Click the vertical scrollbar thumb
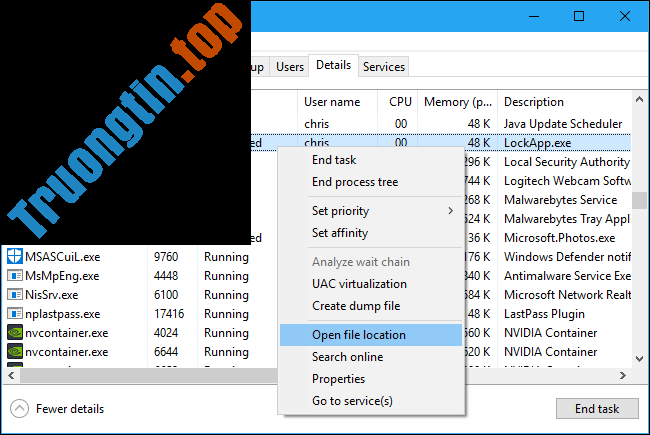 click(x=639, y=200)
